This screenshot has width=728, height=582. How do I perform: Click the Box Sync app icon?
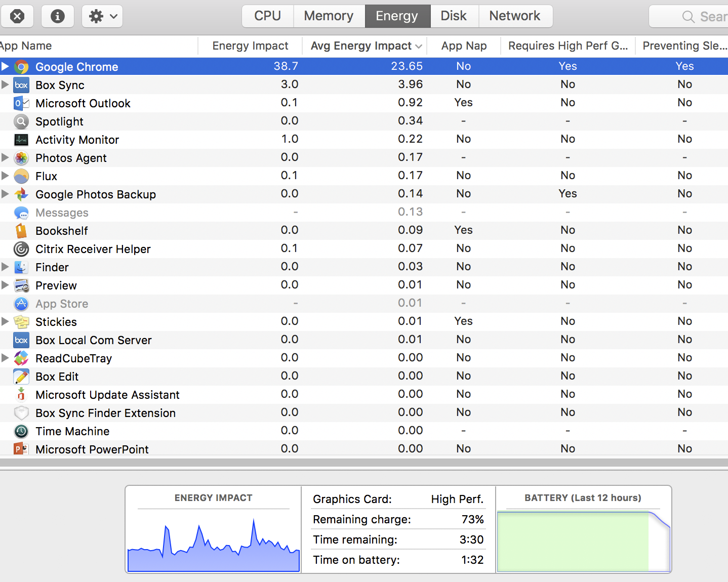pos(21,85)
